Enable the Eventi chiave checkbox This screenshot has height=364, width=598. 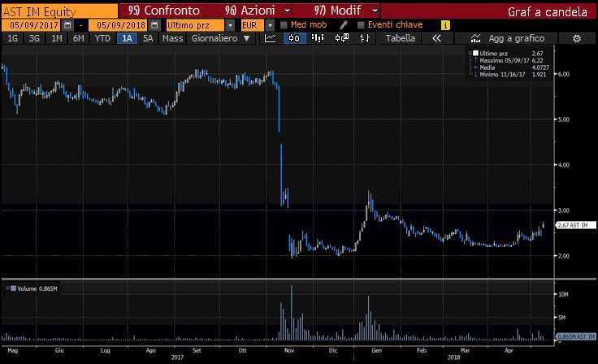click(361, 25)
